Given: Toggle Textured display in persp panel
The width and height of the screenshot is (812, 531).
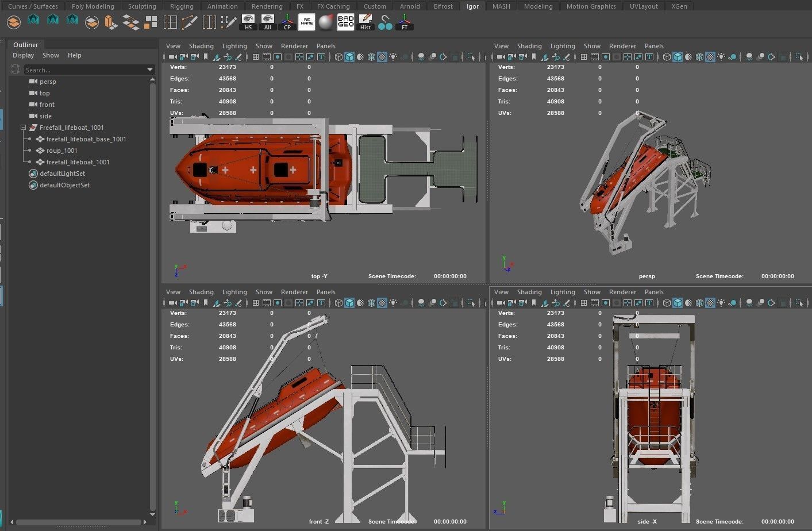Looking at the screenshot, I should click(711, 57).
